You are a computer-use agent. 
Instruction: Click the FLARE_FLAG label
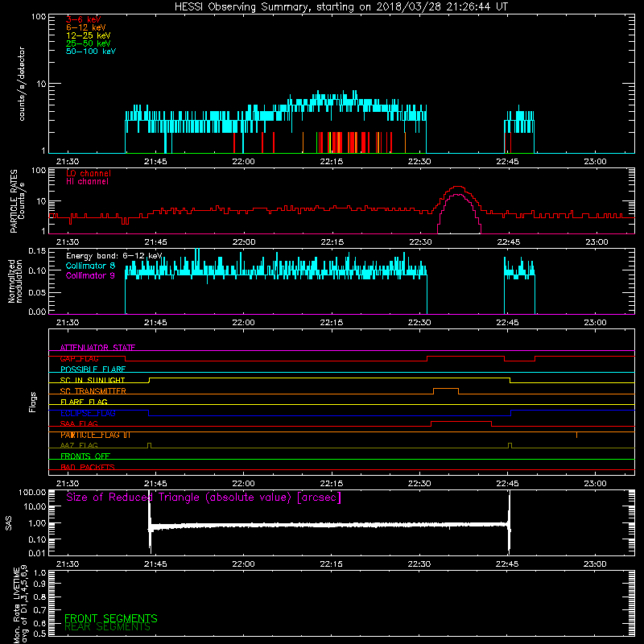coord(84,402)
